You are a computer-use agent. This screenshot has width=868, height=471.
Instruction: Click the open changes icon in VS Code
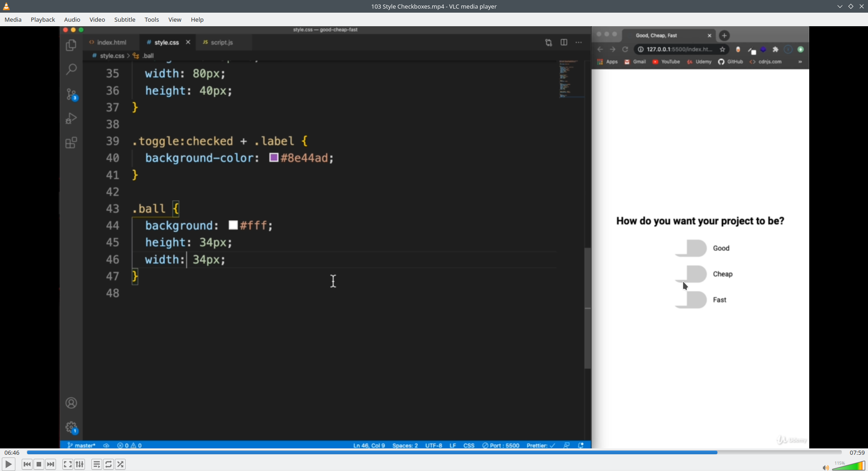[x=548, y=42]
